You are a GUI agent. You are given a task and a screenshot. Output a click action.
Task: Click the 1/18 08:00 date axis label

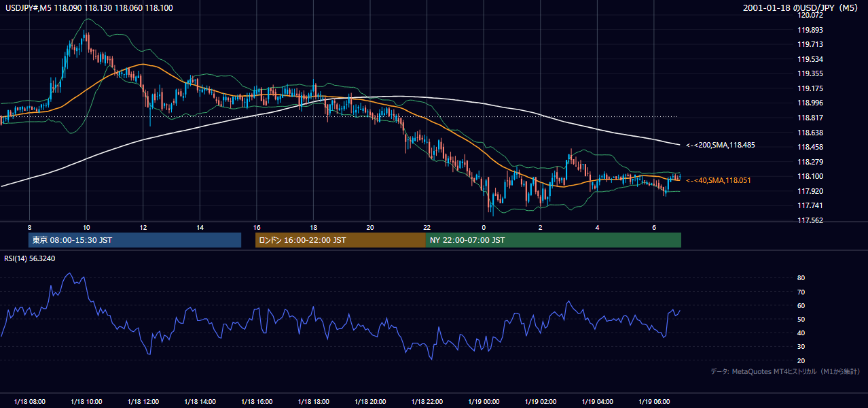click(x=29, y=402)
